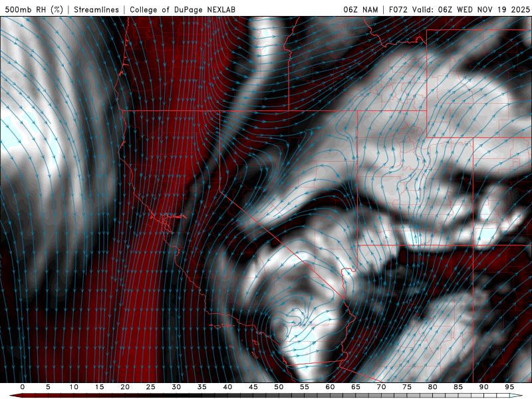Click the '50' value on the color scale
Viewport: 532px width, 399px height.
279,387
